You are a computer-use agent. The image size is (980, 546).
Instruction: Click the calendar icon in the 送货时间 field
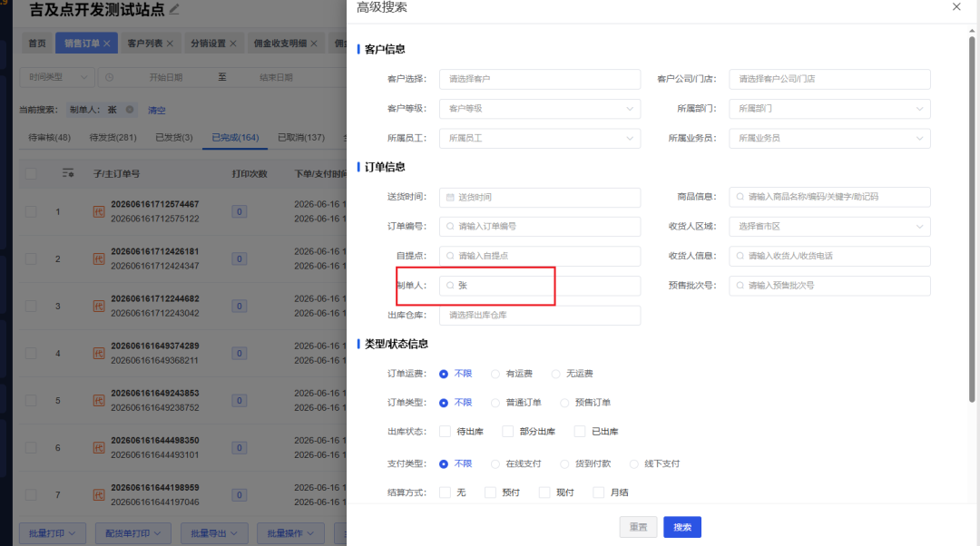pyautogui.click(x=450, y=198)
